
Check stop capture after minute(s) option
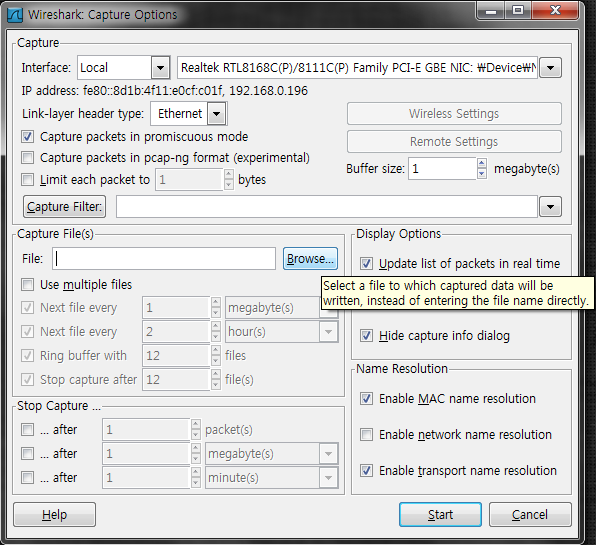[x=27, y=477]
